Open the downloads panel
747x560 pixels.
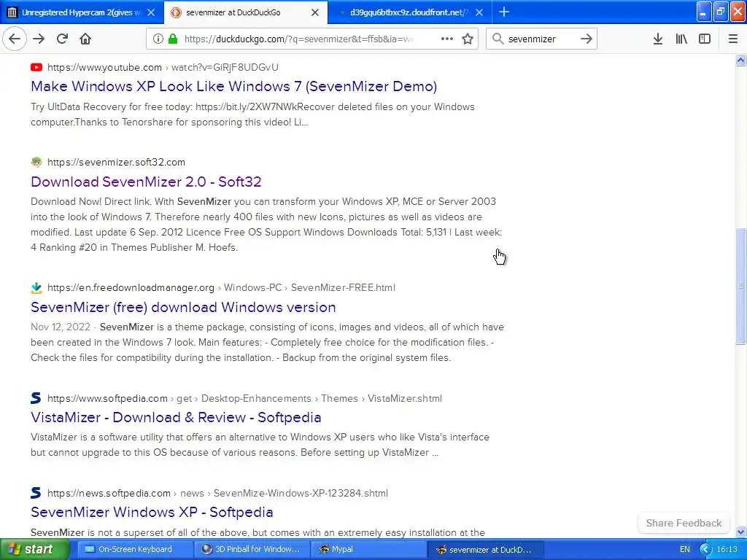click(x=658, y=39)
